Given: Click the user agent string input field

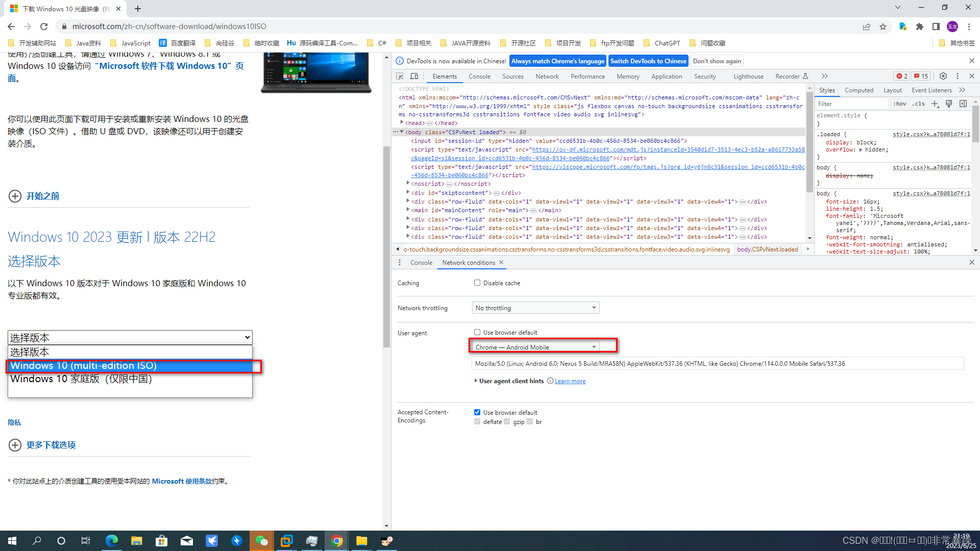Looking at the screenshot, I should pos(718,364).
